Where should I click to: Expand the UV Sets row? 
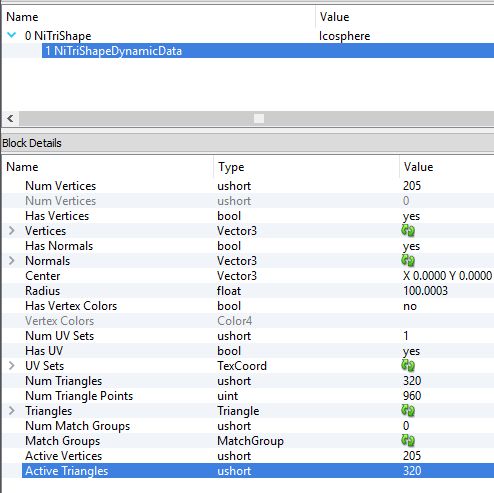12,366
